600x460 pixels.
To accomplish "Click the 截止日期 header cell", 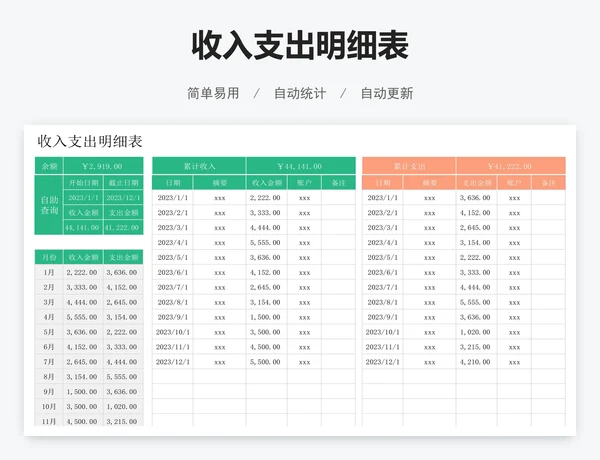I will click(123, 183).
